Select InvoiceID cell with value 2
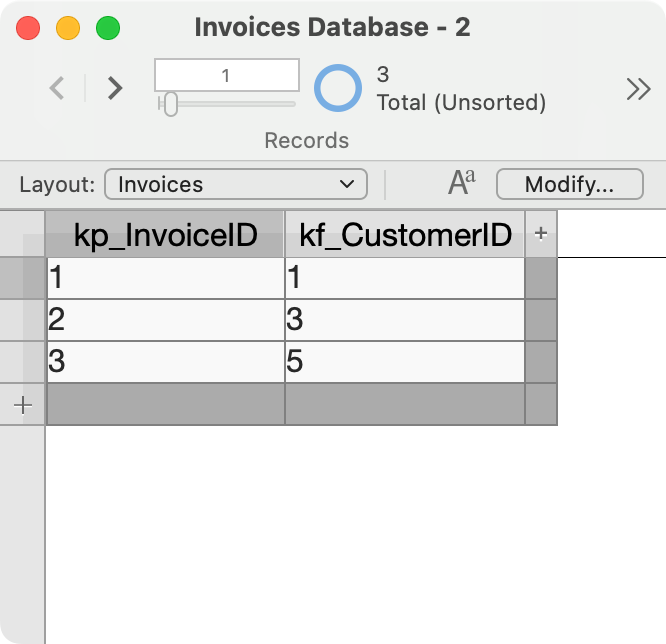The height and width of the screenshot is (644, 666). click(165, 320)
